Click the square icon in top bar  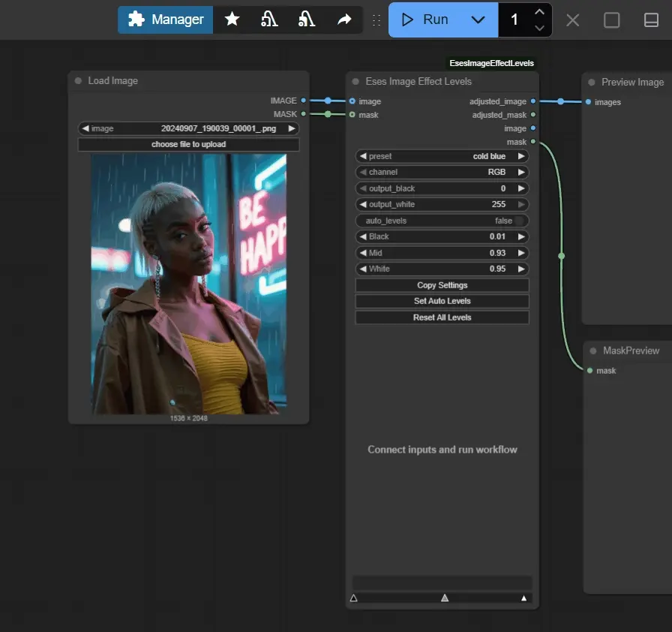coord(612,20)
